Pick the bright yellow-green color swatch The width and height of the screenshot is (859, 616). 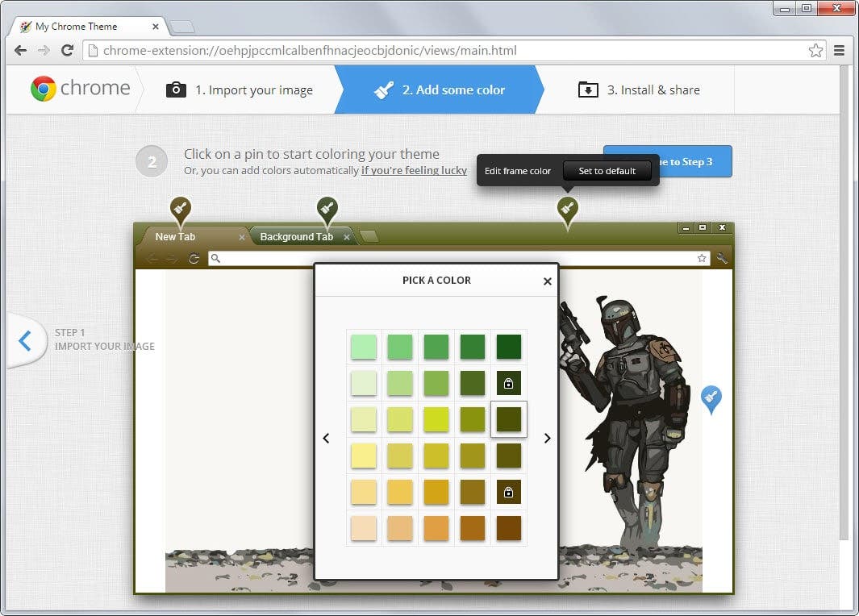(x=436, y=419)
